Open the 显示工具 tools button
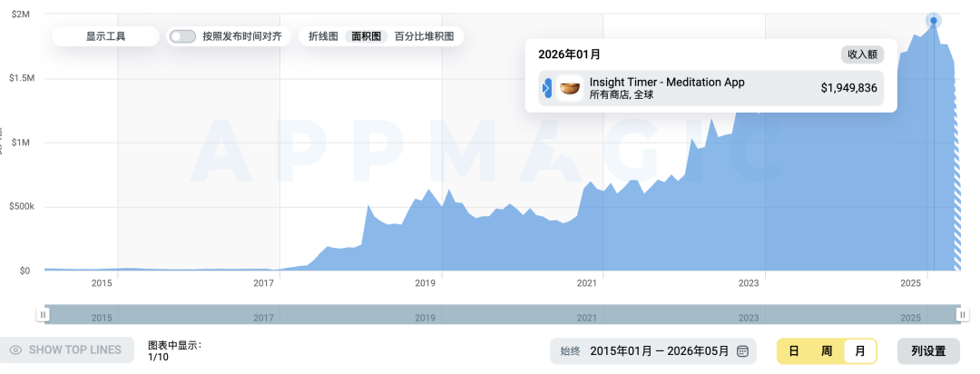Image resolution: width=980 pixels, height=374 pixels. point(105,36)
